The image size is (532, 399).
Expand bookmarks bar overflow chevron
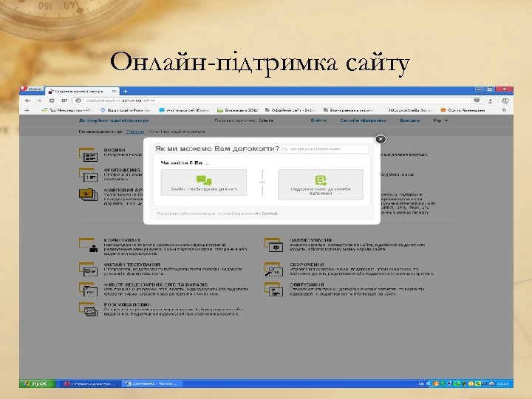(x=504, y=110)
